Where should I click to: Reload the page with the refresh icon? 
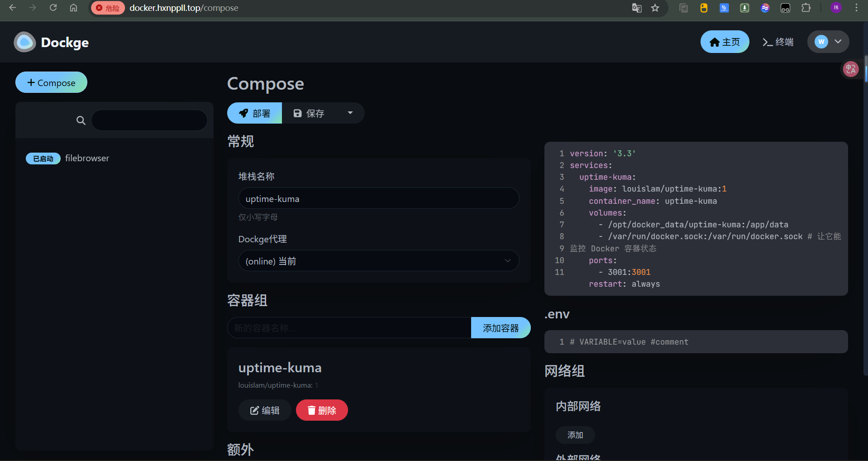pyautogui.click(x=53, y=8)
